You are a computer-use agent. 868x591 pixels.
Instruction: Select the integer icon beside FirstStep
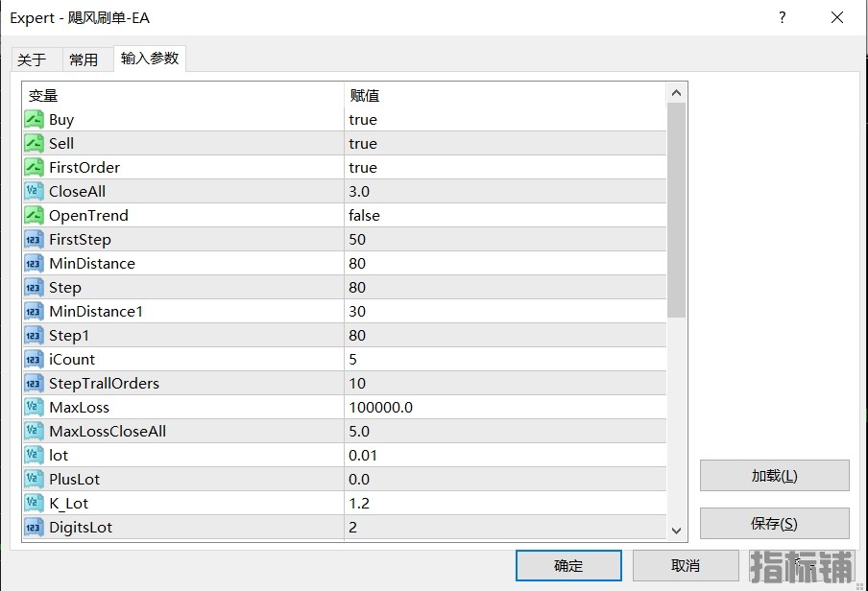coord(34,240)
